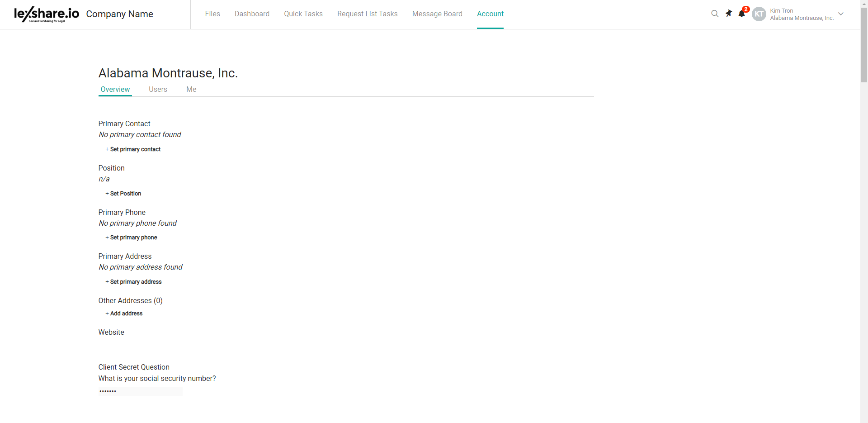Screen dimensions: 868x423
Task: Click the search magnifier icon
Action: 715,14
